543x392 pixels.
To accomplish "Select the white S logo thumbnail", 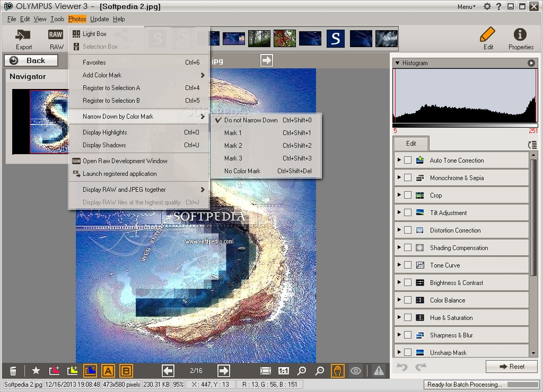I will click(336, 38).
